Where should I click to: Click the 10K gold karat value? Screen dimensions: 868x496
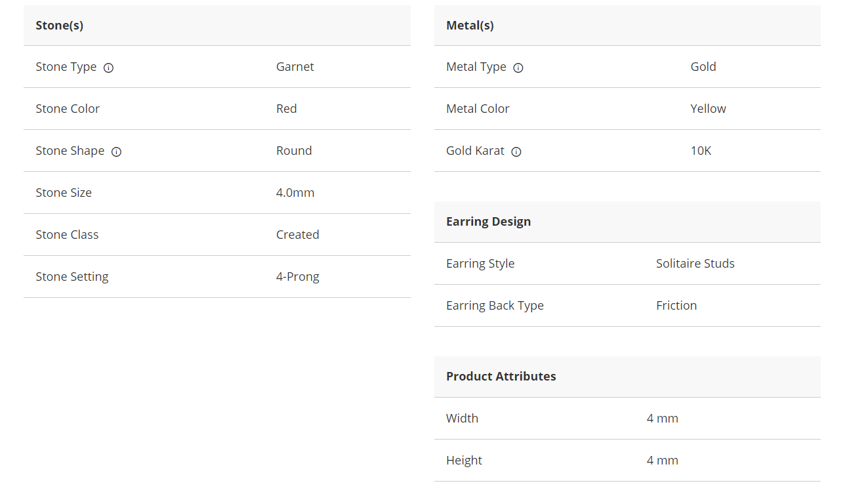(701, 151)
